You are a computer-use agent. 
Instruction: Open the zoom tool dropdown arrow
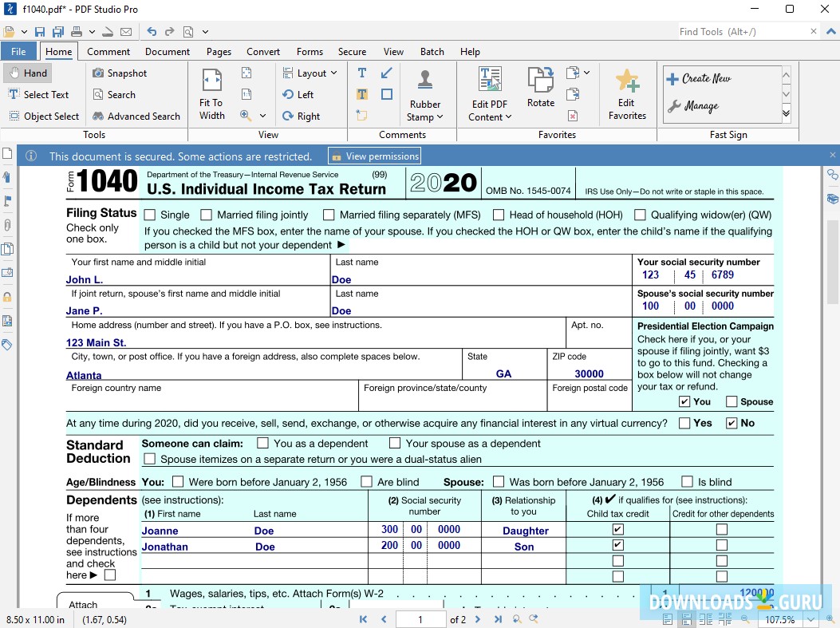263,116
